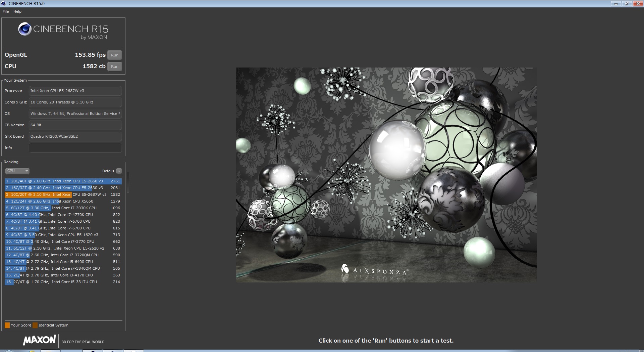Click the MAXON logo at bottom left
Screen dimensions: 644x352
coord(39,340)
